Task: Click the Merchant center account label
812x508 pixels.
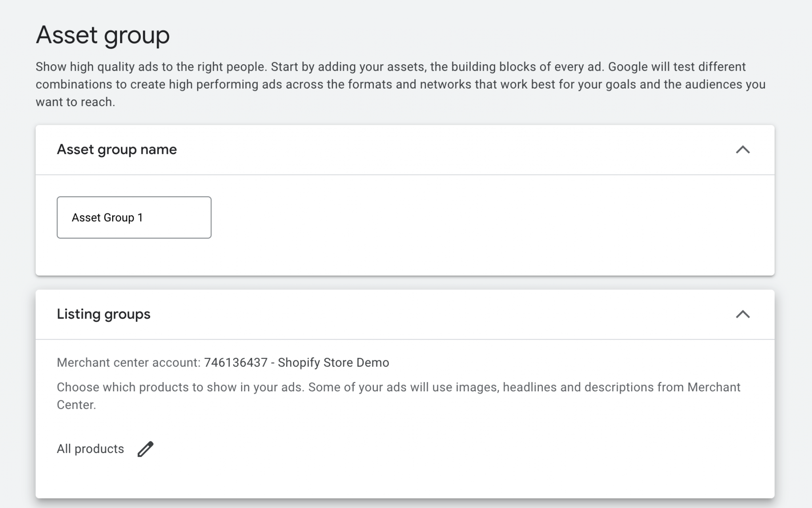Action: click(128, 362)
